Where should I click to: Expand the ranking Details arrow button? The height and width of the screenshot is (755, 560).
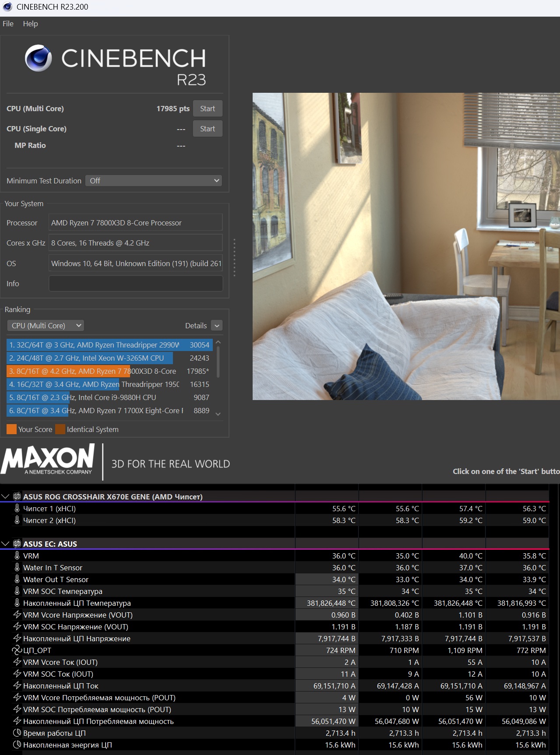(217, 326)
